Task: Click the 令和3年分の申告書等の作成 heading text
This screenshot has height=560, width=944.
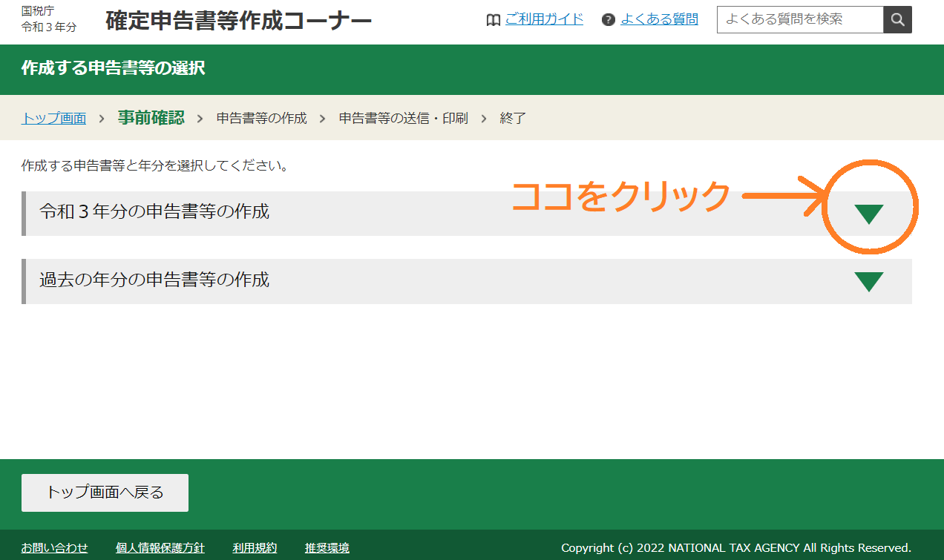Action: [154, 212]
